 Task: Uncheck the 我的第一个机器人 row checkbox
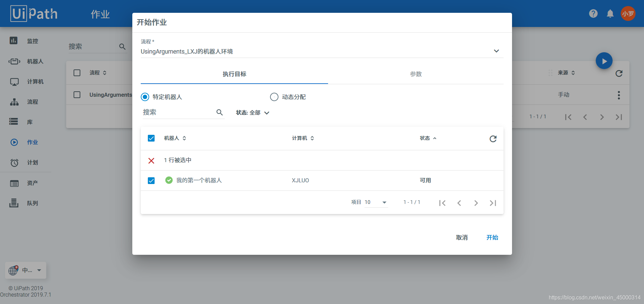151,181
